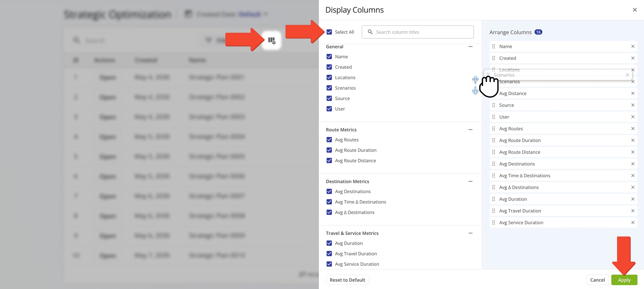Select the Avg Route Distance row in Arrange Columns
Image resolution: width=644 pixels, height=289 pixels.
coord(563,152)
